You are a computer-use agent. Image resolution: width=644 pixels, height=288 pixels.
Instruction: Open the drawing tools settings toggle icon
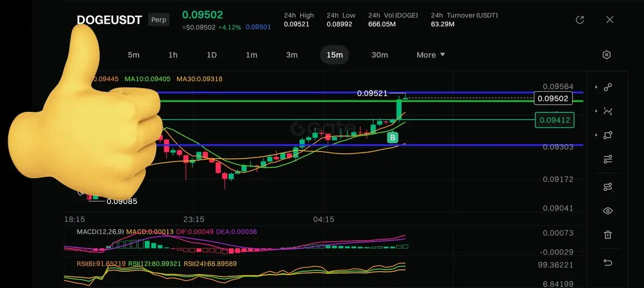608,186
